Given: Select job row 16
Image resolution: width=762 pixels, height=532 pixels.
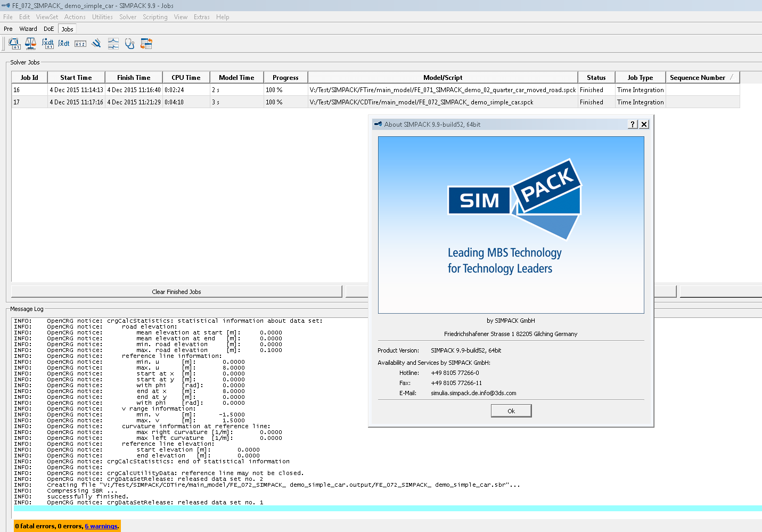Looking at the screenshot, I should pos(375,90).
